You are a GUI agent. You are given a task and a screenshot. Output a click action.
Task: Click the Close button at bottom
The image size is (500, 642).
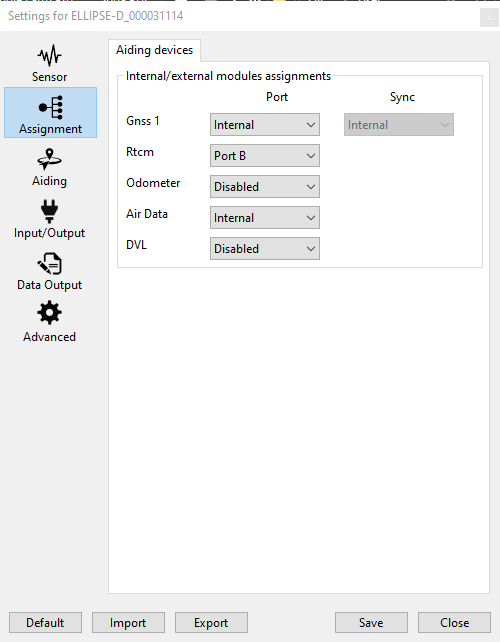454,623
